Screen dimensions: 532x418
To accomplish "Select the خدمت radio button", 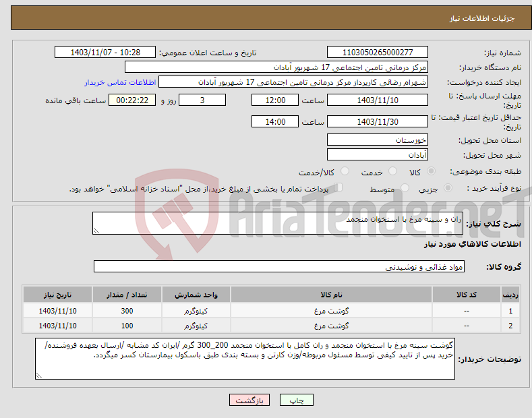I will coord(392,171).
